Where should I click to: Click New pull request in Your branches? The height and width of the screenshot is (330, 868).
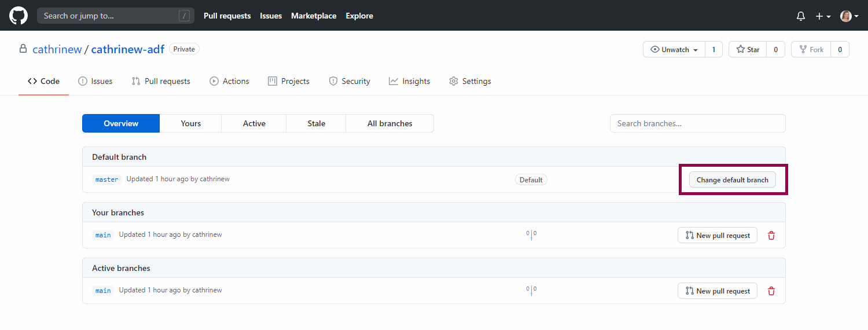[x=717, y=236]
